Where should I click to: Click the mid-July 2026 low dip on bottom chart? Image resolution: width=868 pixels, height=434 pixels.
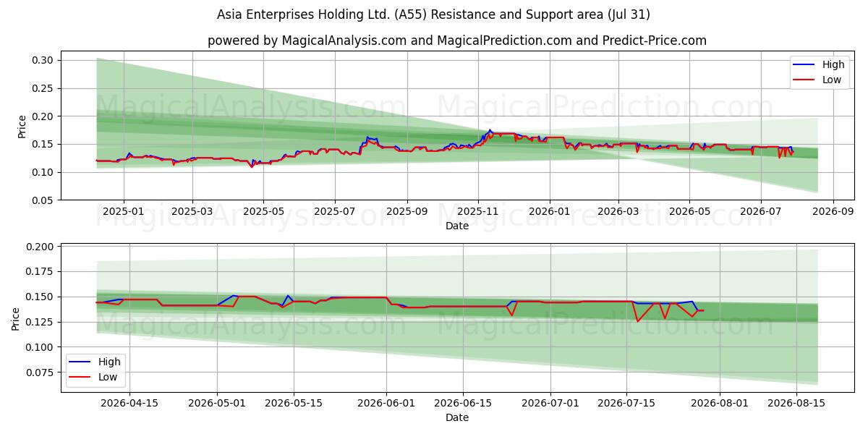pos(637,321)
